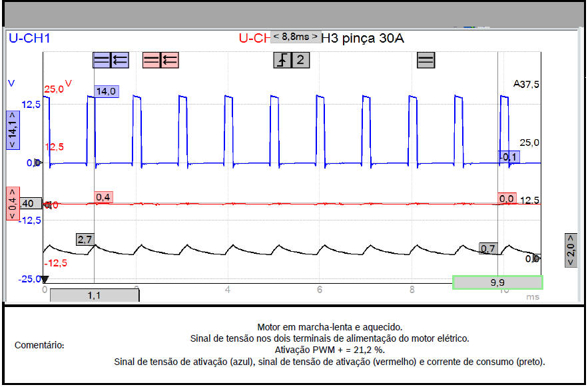Click the blue channel 1 arrow icon
588x387 pixels.
(x=119, y=61)
